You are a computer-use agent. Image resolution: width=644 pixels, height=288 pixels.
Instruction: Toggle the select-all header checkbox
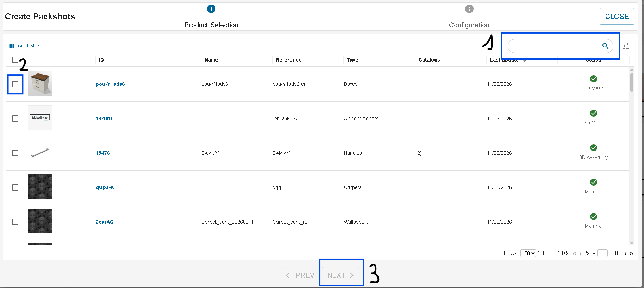point(15,60)
